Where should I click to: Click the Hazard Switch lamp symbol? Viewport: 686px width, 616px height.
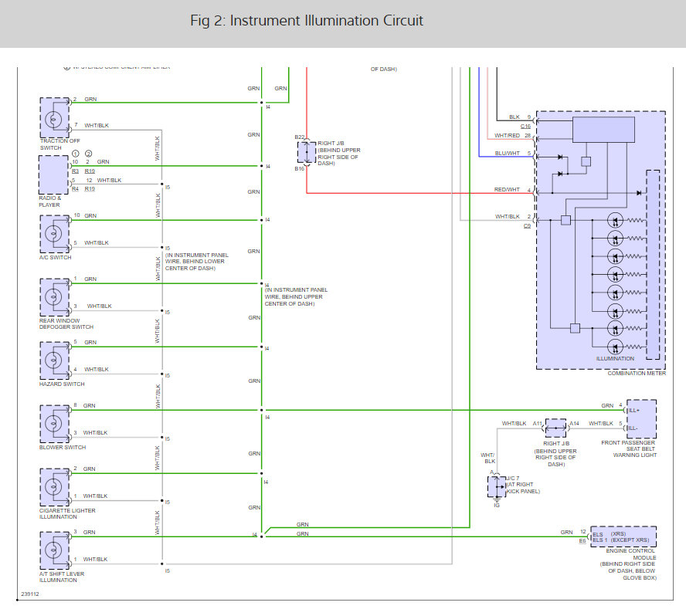click(54, 360)
